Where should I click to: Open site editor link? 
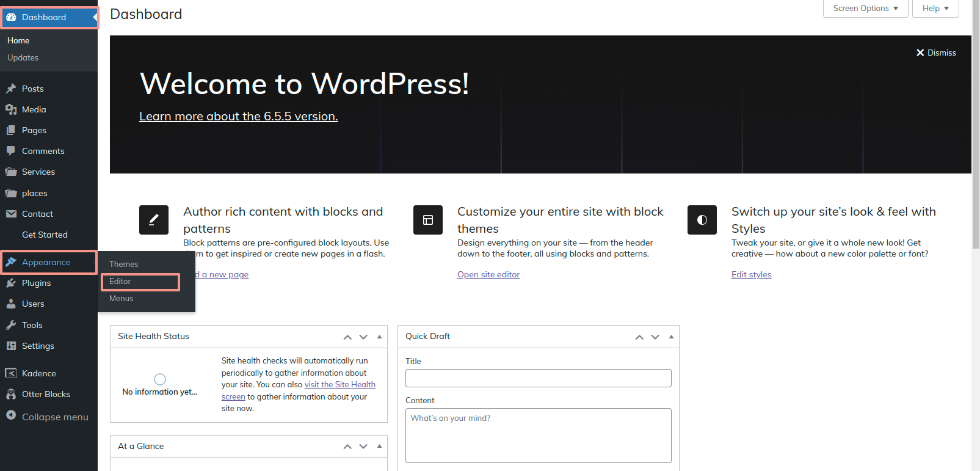pos(488,275)
